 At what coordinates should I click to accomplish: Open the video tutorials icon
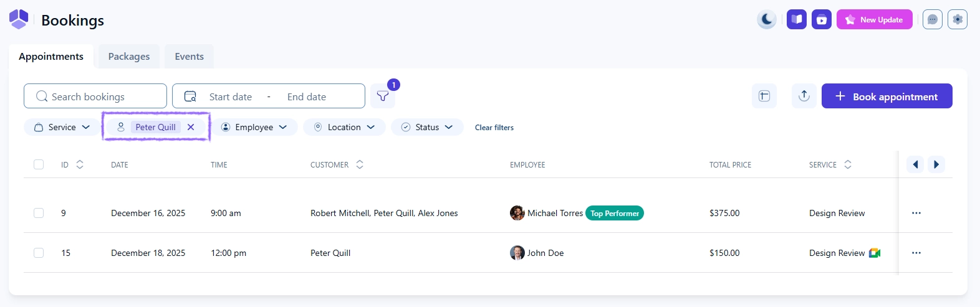(x=821, y=19)
